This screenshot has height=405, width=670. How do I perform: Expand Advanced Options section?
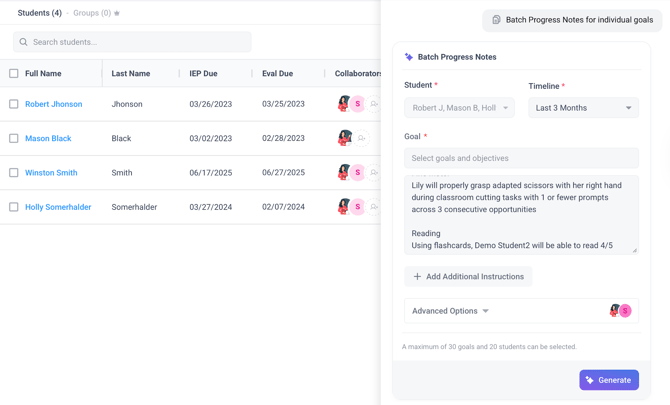click(x=451, y=311)
